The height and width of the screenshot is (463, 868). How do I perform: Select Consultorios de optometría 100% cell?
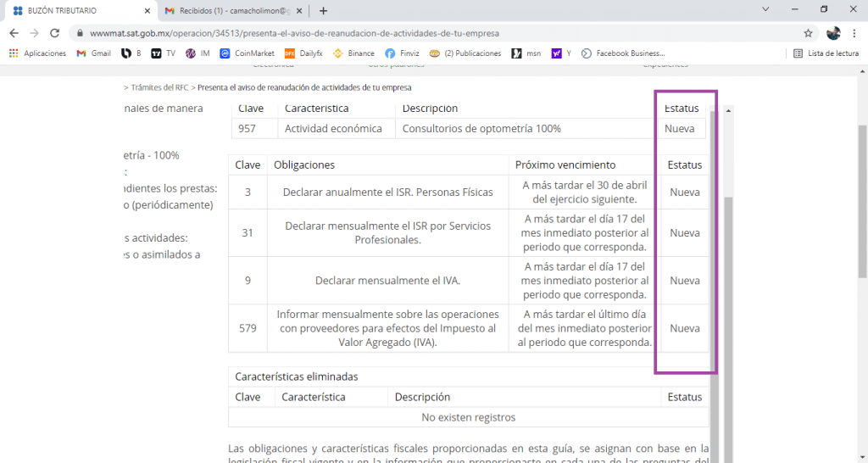(525, 129)
